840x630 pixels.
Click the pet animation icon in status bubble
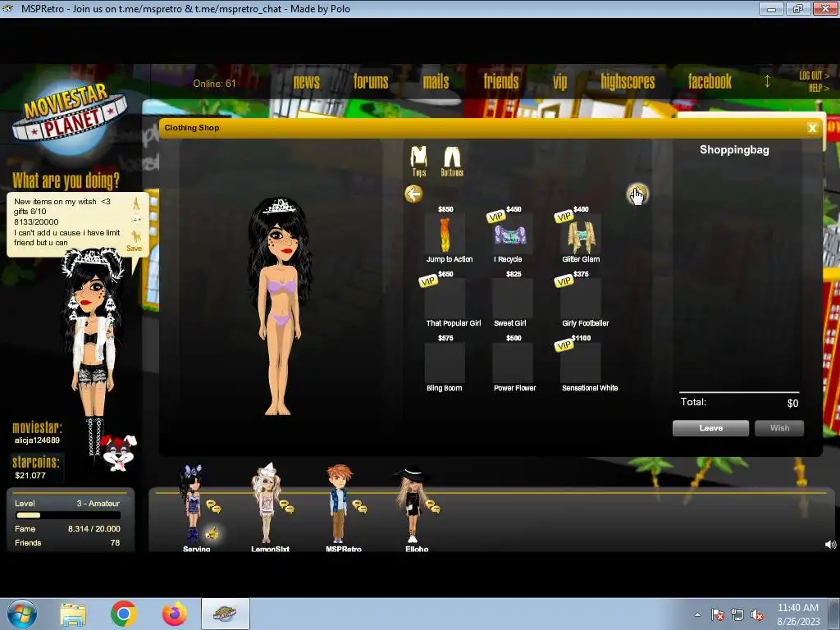tap(136, 236)
